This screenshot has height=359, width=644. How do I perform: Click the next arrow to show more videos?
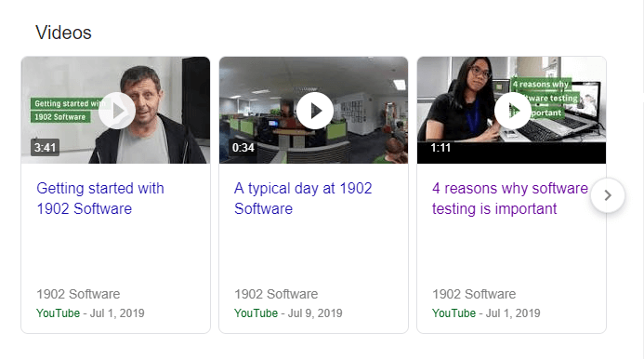(x=608, y=195)
